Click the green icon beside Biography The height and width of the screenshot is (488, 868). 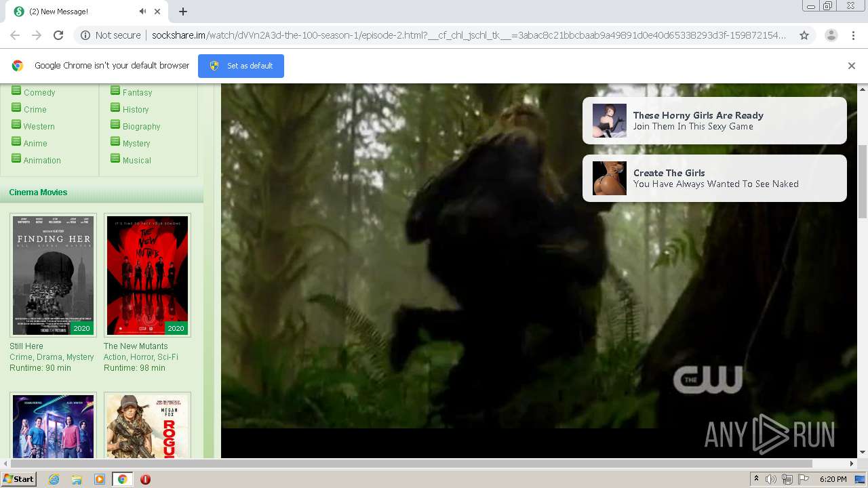pyautogui.click(x=115, y=125)
